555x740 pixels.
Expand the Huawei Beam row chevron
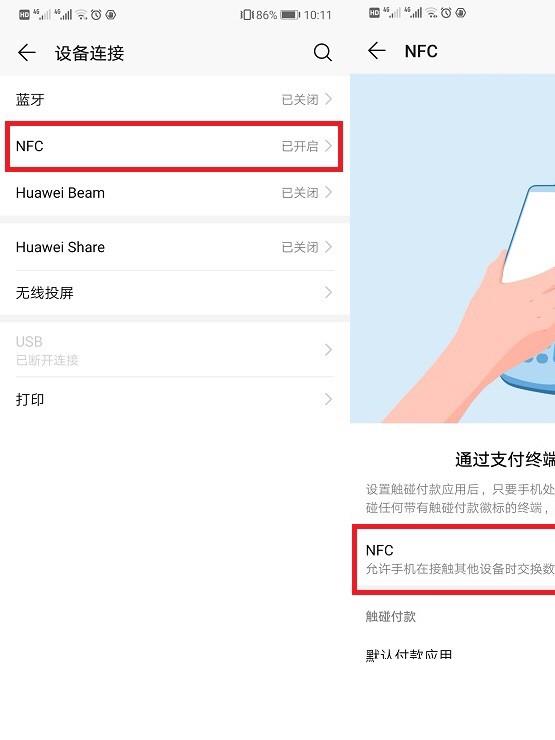point(328,193)
